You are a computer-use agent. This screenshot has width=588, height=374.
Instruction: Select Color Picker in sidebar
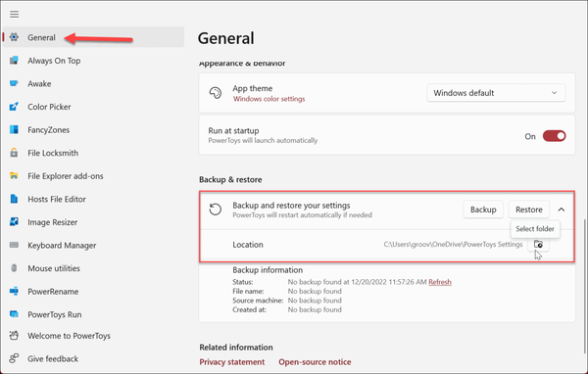pyautogui.click(x=94, y=107)
